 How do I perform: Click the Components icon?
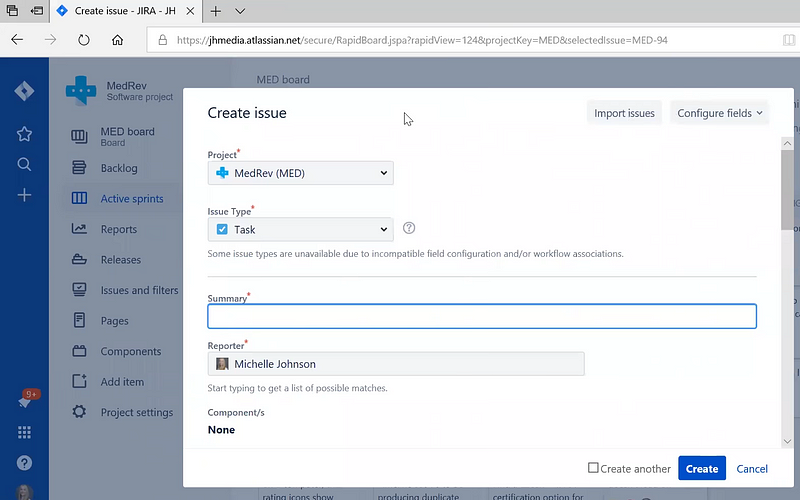[79, 351]
